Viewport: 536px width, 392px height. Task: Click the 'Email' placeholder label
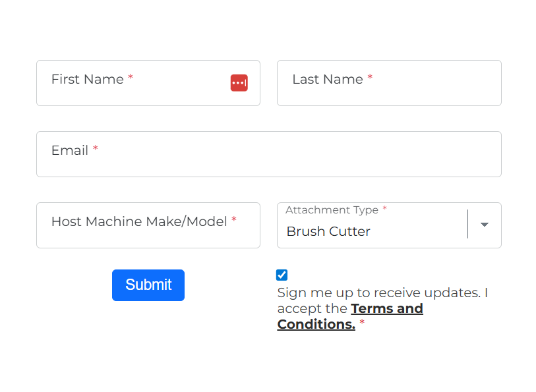[x=70, y=150]
